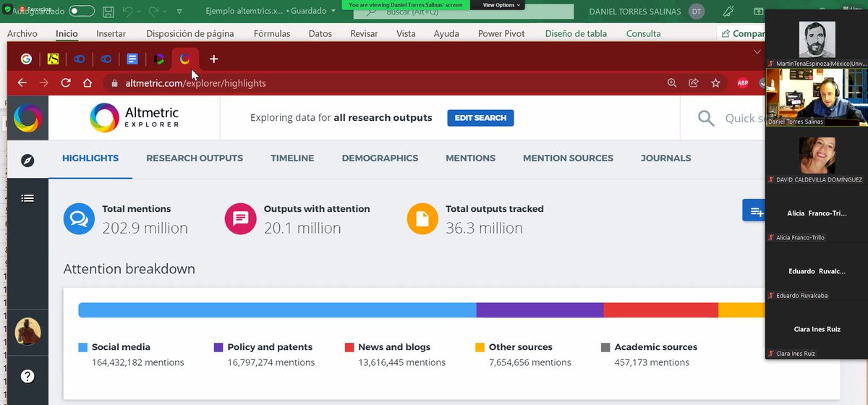The height and width of the screenshot is (405, 868).
Task: Open the Diseño de tabla tab
Action: [x=576, y=33]
